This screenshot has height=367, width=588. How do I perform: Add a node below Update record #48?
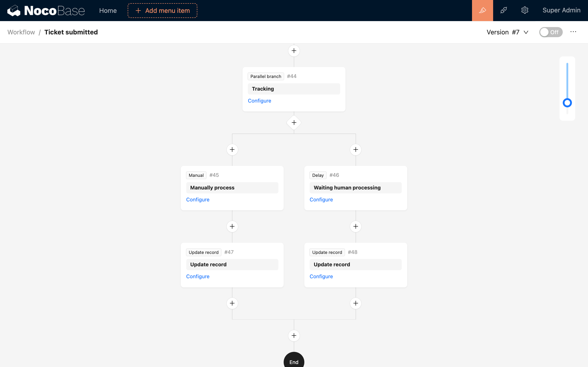click(x=356, y=303)
